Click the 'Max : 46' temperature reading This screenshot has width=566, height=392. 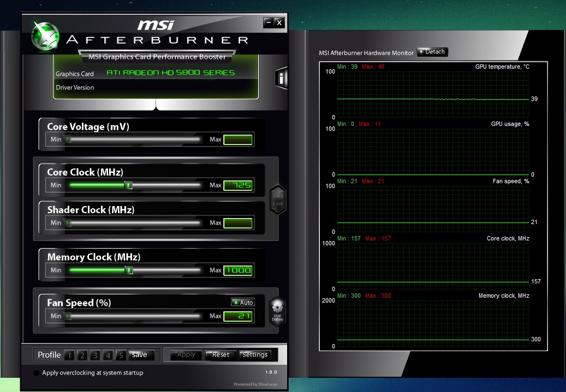(373, 67)
